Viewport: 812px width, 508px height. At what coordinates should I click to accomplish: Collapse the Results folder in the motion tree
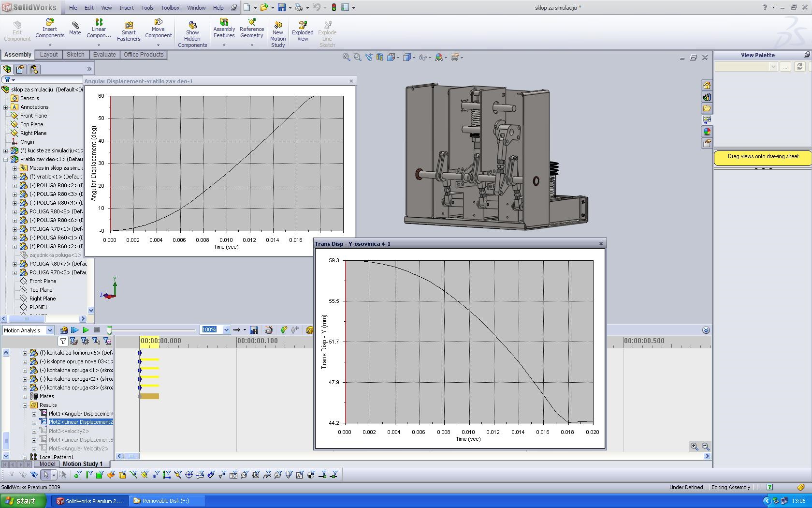click(25, 405)
